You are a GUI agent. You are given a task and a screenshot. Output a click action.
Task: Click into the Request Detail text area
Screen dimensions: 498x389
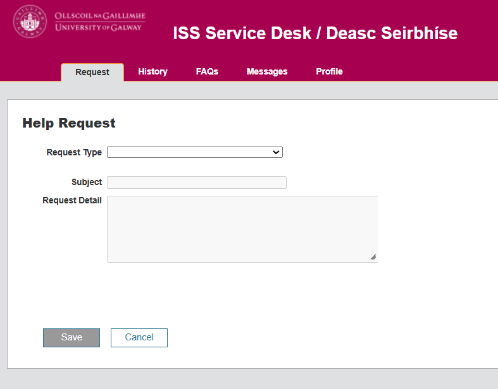[242, 229]
